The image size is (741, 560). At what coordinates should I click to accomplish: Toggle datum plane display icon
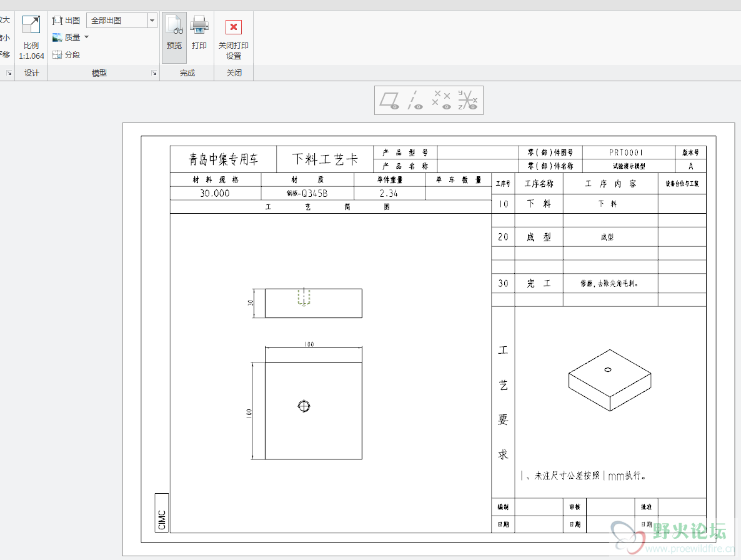[390, 100]
